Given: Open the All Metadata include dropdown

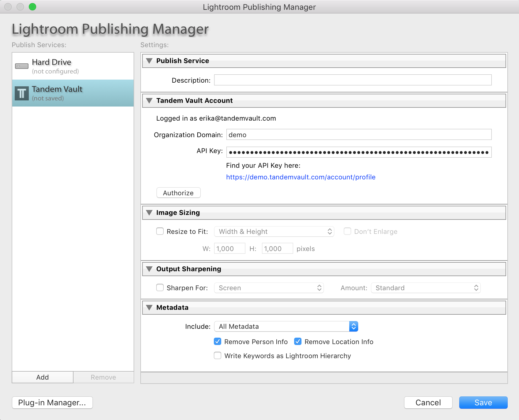Looking at the screenshot, I should [x=286, y=326].
